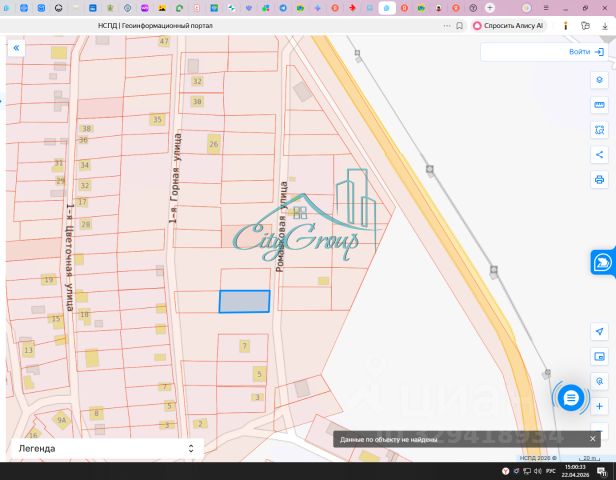Click the Войти login button
This screenshot has height=480, width=616.
point(586,52)
